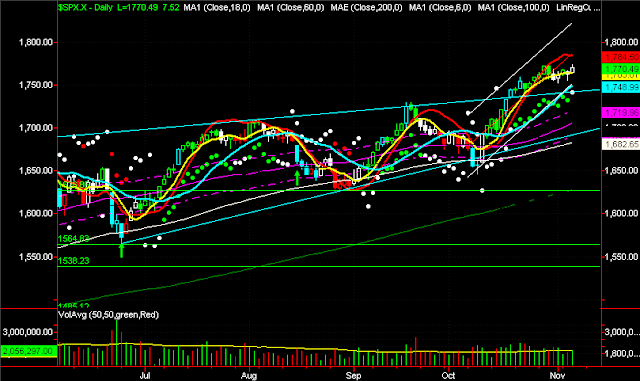640x381 pixels.
Task: Click the Aug date axis label
Action: 249,375
